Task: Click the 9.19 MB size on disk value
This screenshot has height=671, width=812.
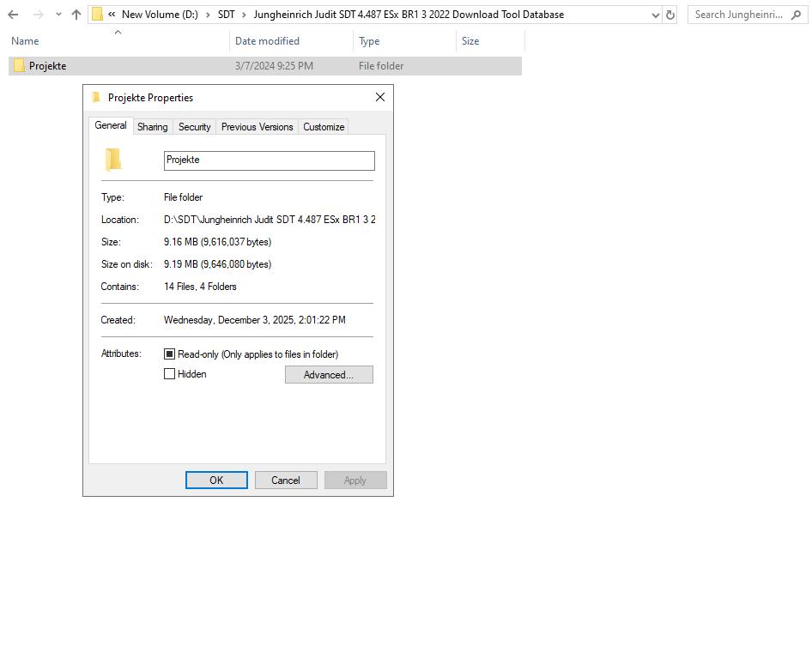Action: click(x=217, y=264)
